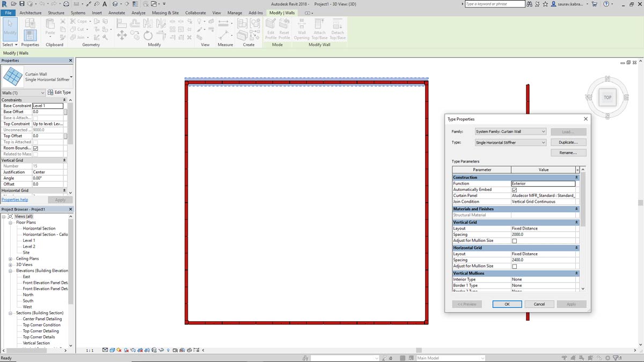Click the Edit Type icon in Properties palette
Viewport: 644px width, 362px height.
[x=50, y=92]
